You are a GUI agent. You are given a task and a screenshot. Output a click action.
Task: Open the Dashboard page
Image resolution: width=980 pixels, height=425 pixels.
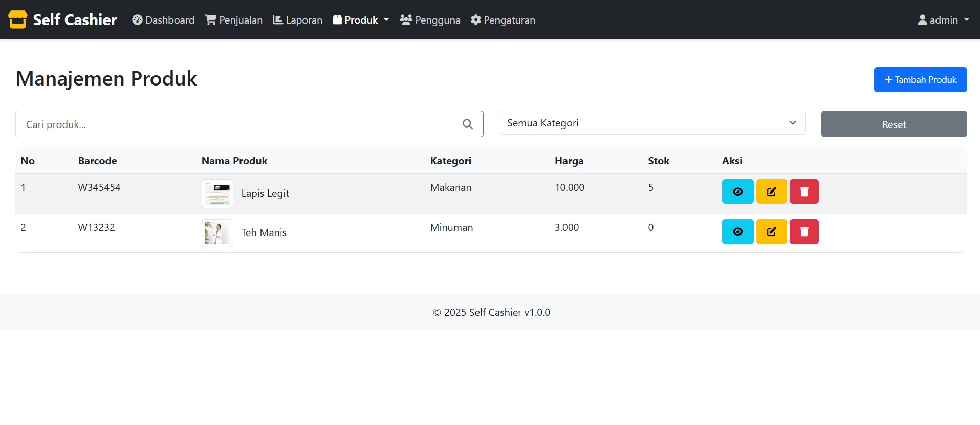pos(163,20)
